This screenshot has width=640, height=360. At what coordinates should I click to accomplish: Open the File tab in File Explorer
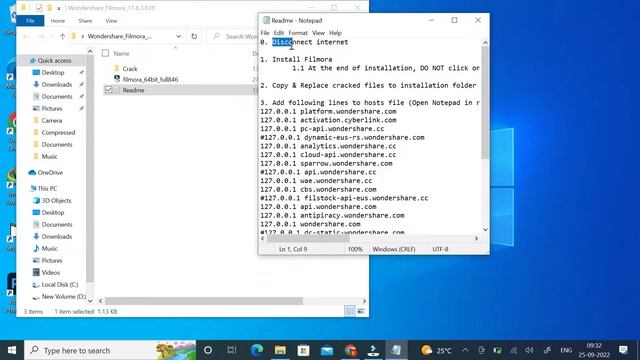30,20
